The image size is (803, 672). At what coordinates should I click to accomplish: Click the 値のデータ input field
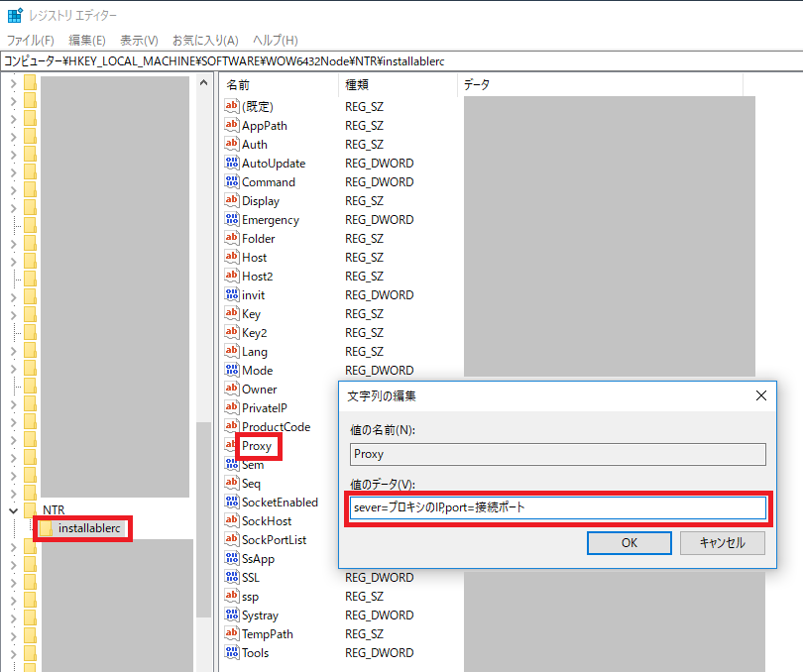point(558,507)
